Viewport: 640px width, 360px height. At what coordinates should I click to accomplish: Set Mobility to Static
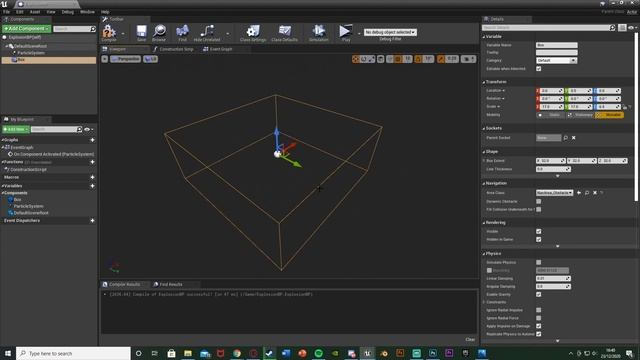coord(551,115)
